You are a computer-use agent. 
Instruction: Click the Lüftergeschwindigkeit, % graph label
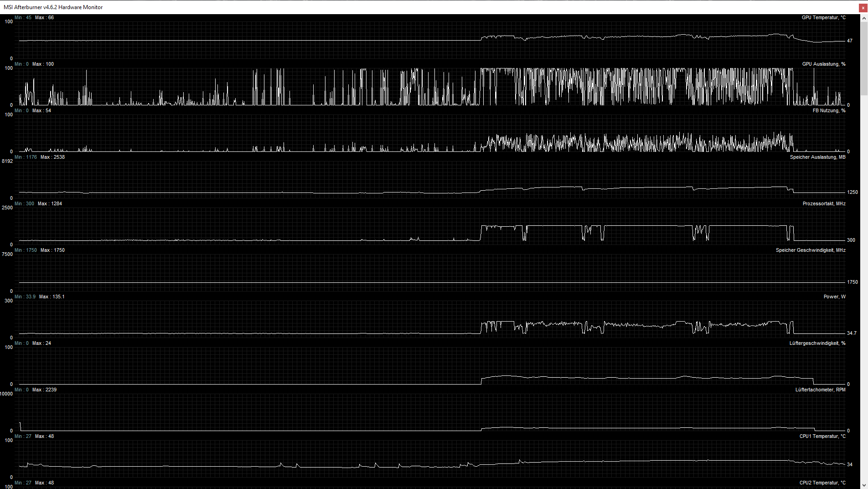817,343
